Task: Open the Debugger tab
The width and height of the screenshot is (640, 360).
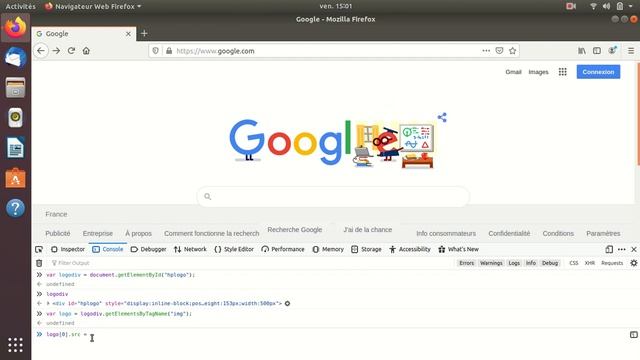Action: (x=148, y=249)
